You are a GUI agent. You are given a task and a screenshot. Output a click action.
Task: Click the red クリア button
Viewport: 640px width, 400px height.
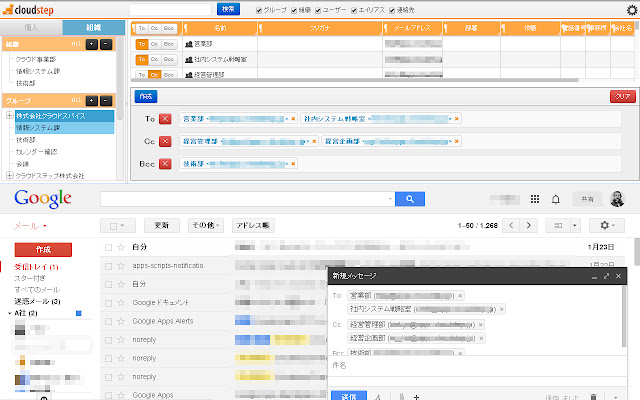coord(622,96)
